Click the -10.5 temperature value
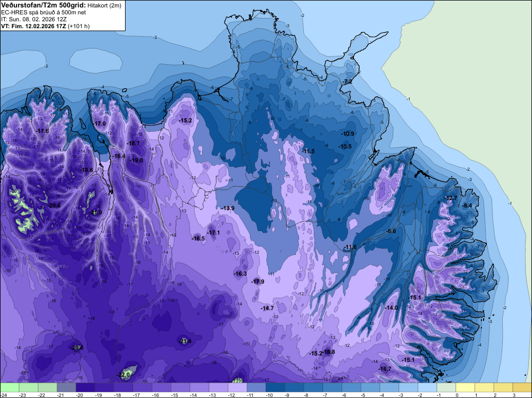 345,146
